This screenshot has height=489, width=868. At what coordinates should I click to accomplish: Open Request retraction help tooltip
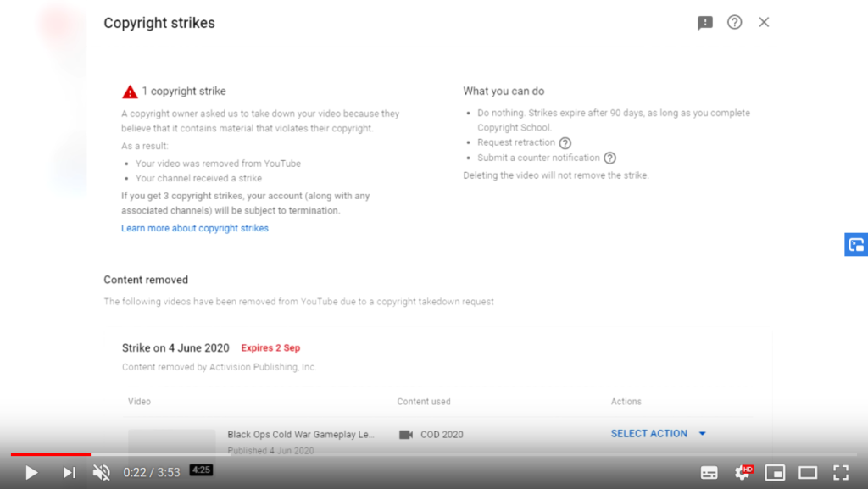565,143
